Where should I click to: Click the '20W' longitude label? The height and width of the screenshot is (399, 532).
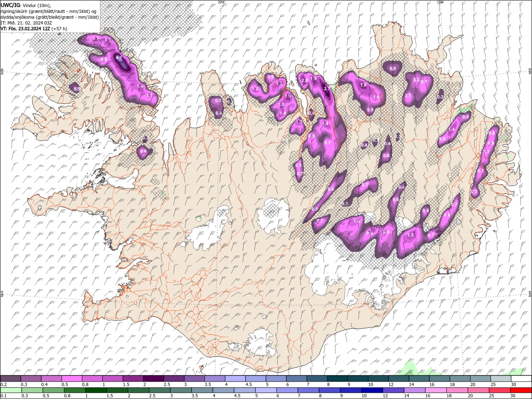[x=221, y=2]
